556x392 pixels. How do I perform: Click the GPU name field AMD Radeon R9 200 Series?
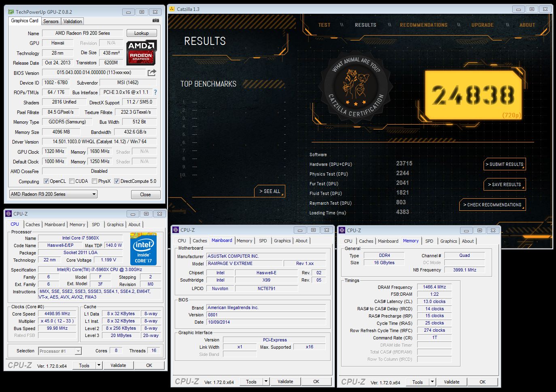[x=83, y=33]
